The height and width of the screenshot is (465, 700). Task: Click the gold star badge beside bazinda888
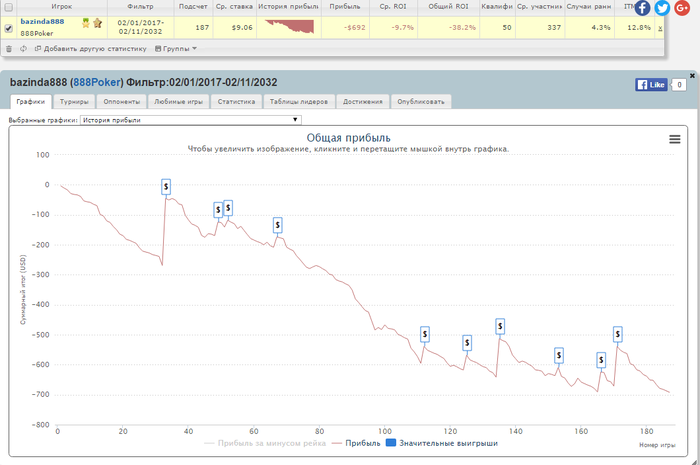point(97,23)
